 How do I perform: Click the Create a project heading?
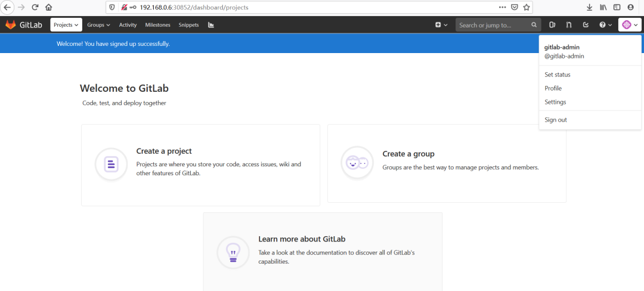point(164,151)
